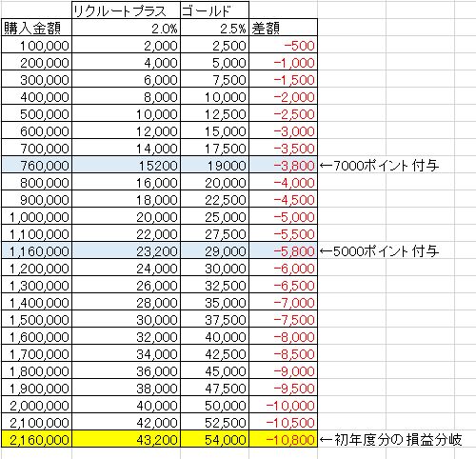The width and height of the screenshot is (476, 459).
Task: Click the highlighted 1,160,000 cell
Action: tap(37, 250)
